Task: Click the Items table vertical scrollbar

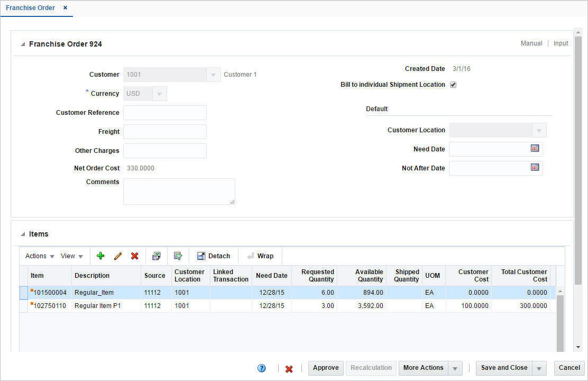Action: 560,323
